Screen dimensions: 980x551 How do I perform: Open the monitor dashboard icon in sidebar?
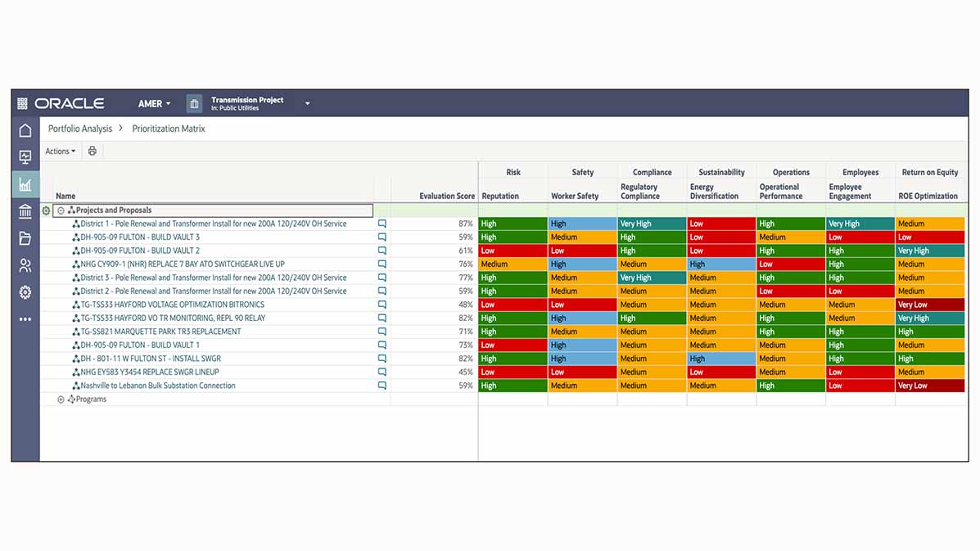point(25,157)
